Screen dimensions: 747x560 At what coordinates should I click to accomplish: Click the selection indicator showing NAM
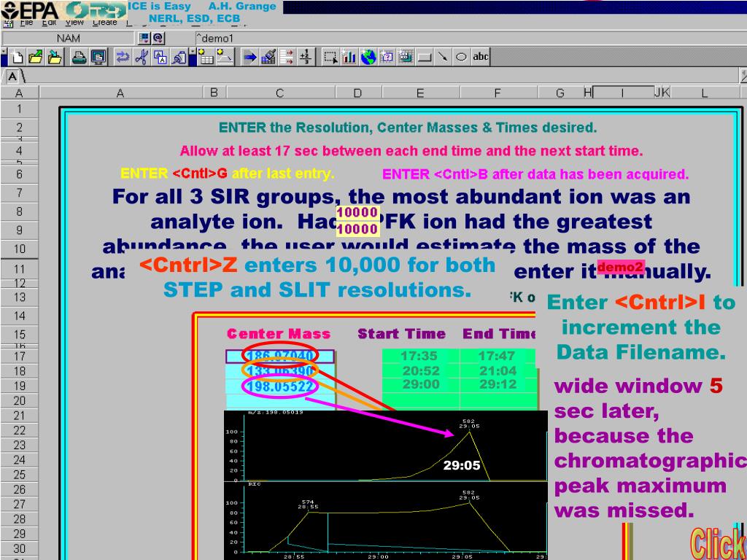tap(69, 38)
